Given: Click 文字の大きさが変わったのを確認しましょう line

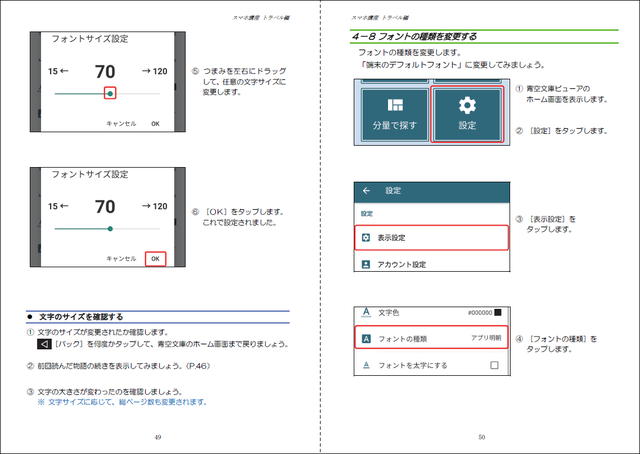Looking at the screenshot, I should coord(110,392).
